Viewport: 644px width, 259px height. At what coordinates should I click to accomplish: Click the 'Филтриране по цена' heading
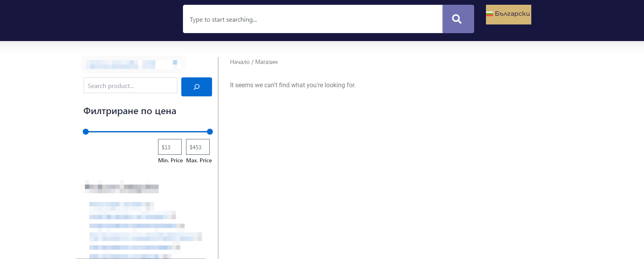pyautogui.click(x=130, y=111)
